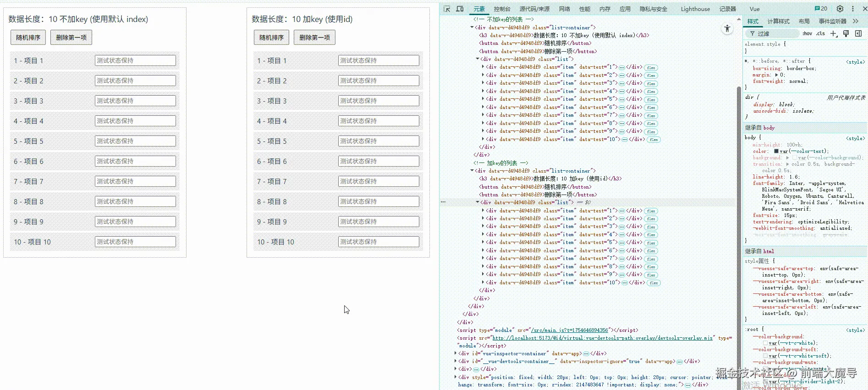Show more style pane tabs with the chevron
Viewport: 868px width, 390px height.
pos(856,21)
